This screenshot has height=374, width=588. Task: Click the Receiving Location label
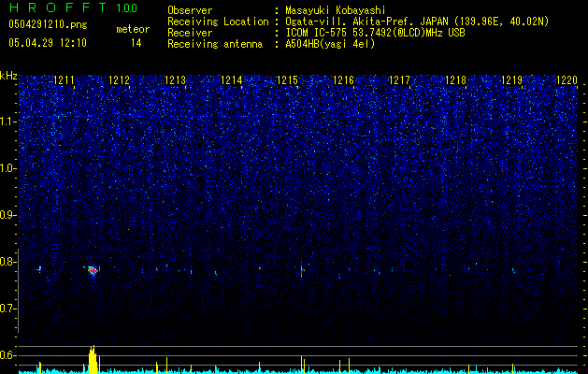point(218,22)
